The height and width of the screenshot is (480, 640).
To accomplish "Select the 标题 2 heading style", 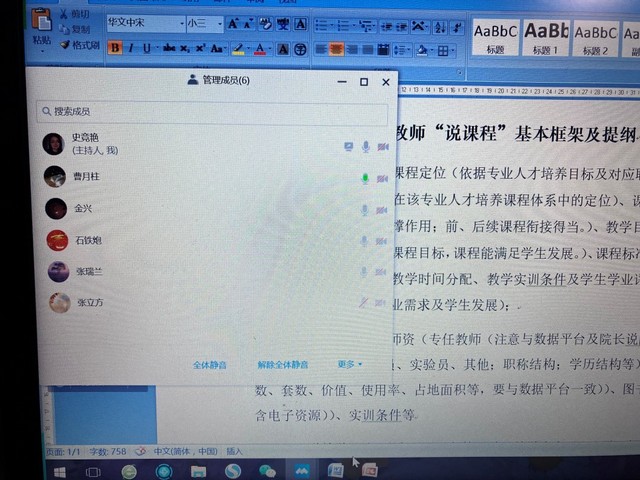I will coord(597,38).
